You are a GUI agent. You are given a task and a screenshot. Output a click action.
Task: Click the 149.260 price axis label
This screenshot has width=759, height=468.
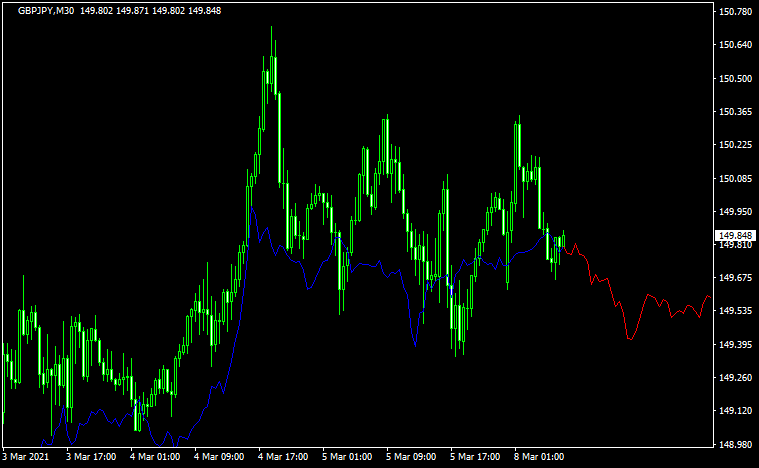[735, 378]
